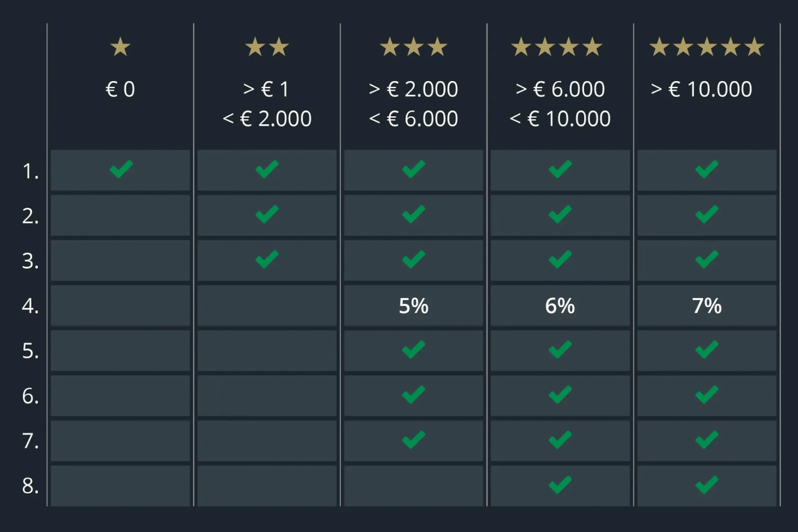Click row 5 checkmark in three-star column
The image size is (798, 532).
click(413, 349)
